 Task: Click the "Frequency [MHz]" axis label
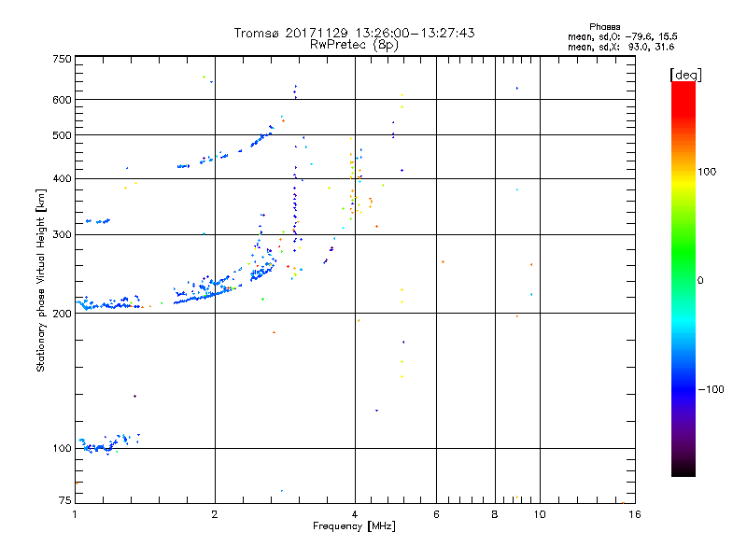click(354, 526)
